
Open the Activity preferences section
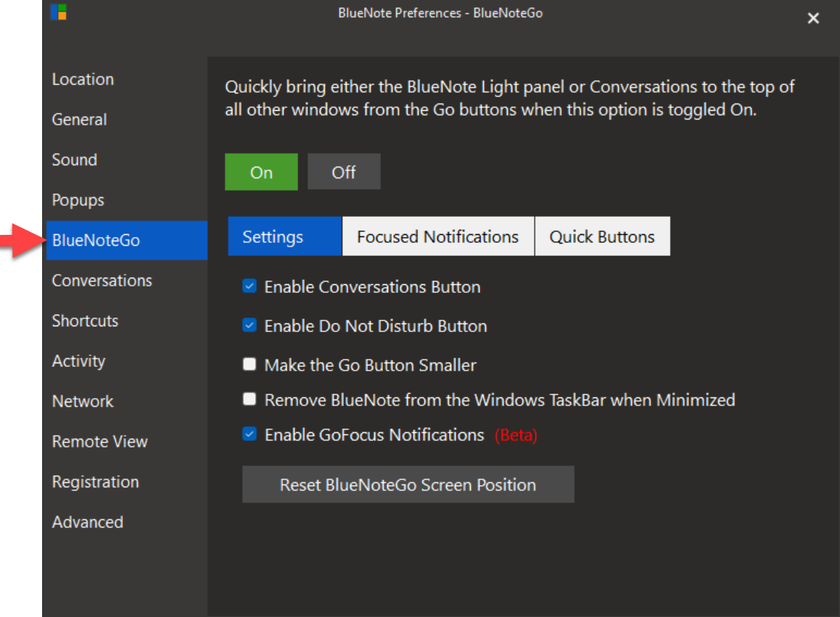coord(79,362)
